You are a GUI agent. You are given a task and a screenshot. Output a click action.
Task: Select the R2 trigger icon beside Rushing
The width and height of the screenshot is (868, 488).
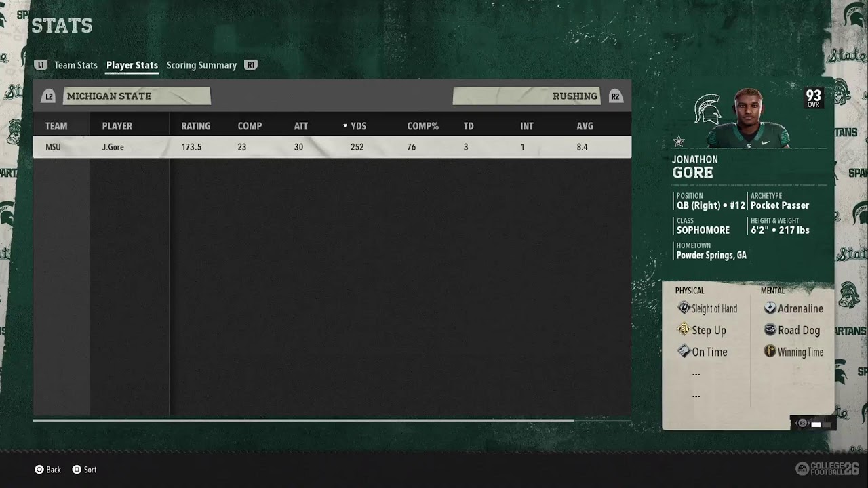(614, 96)
